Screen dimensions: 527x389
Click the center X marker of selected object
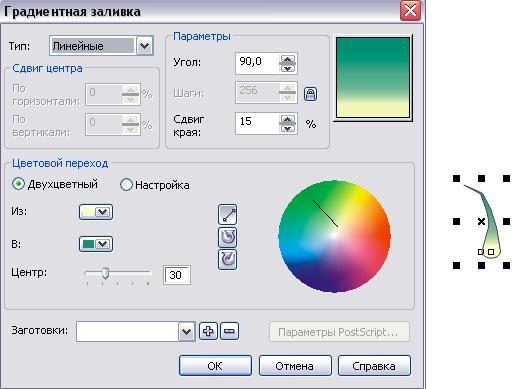tap(481, 222)
